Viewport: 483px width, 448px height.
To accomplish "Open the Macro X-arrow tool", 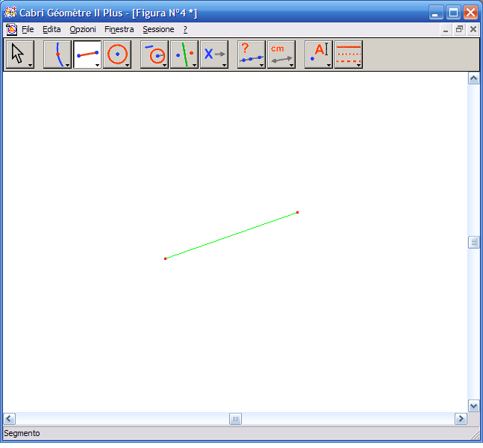I will [214, 55].
